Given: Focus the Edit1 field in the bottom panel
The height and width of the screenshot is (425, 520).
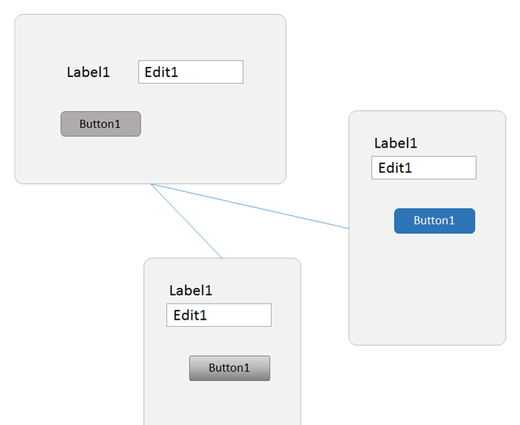Looking at the screenshot, I should (x=219, y=315).
